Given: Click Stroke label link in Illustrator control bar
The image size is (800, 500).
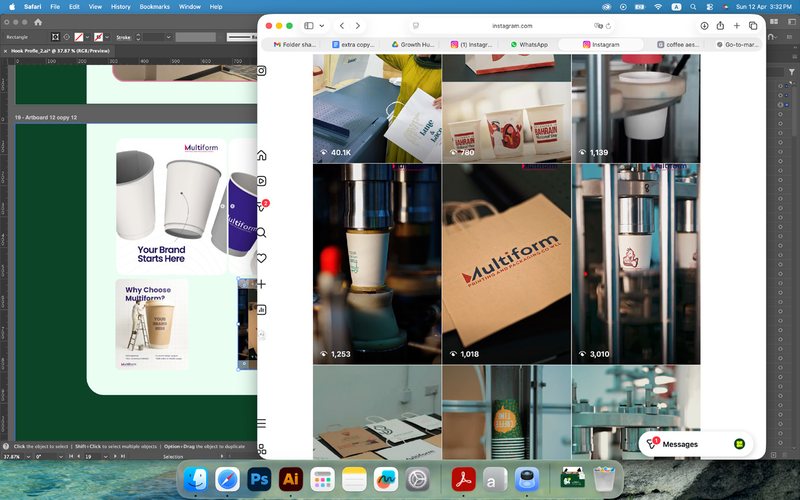Looking at the screenshot, I should [x=123, y=37].
